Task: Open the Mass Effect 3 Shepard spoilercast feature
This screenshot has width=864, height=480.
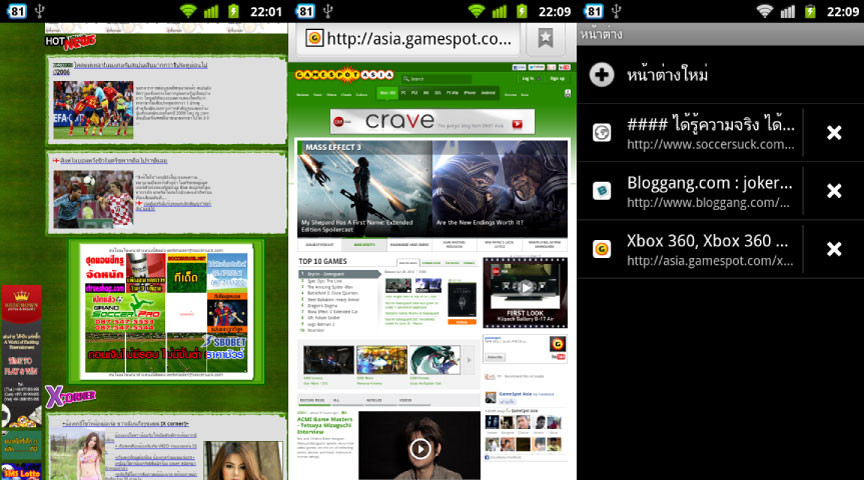Action: point(364,188)
